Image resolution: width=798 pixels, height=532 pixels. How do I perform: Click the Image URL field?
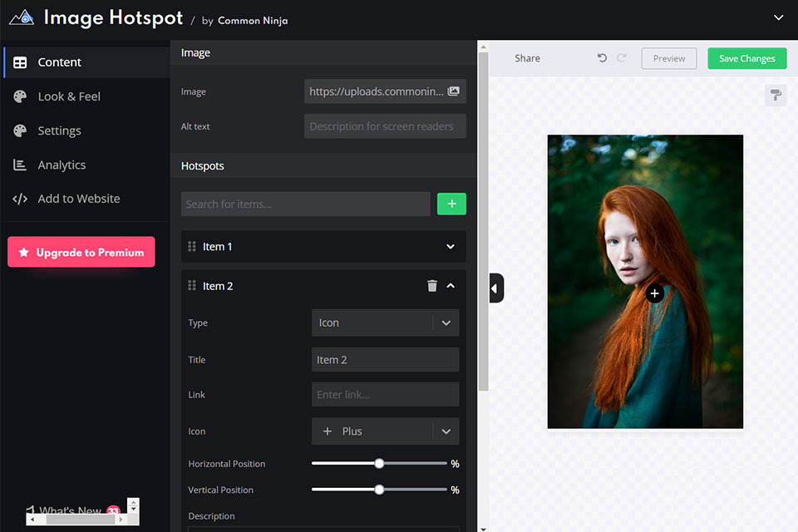click(x=385, y=91)
